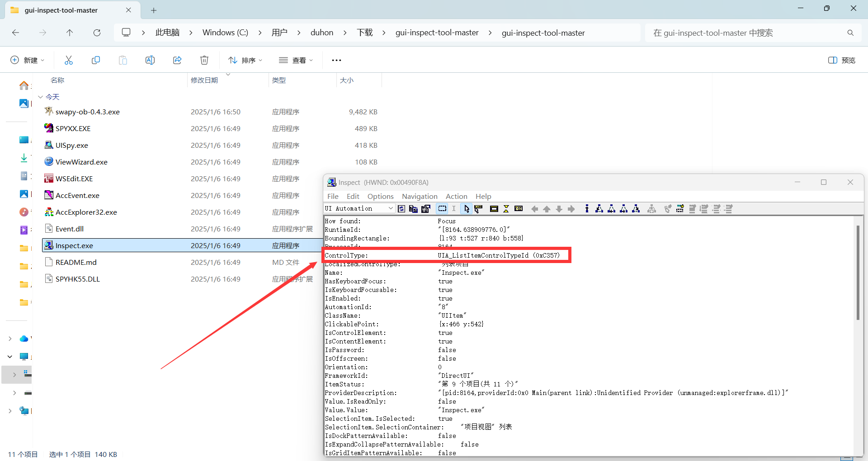This screenshot has width=868, height=461.
Task: Navigate to previous sibling in Inspect toolbar
Action: click(x=611, y=208)
